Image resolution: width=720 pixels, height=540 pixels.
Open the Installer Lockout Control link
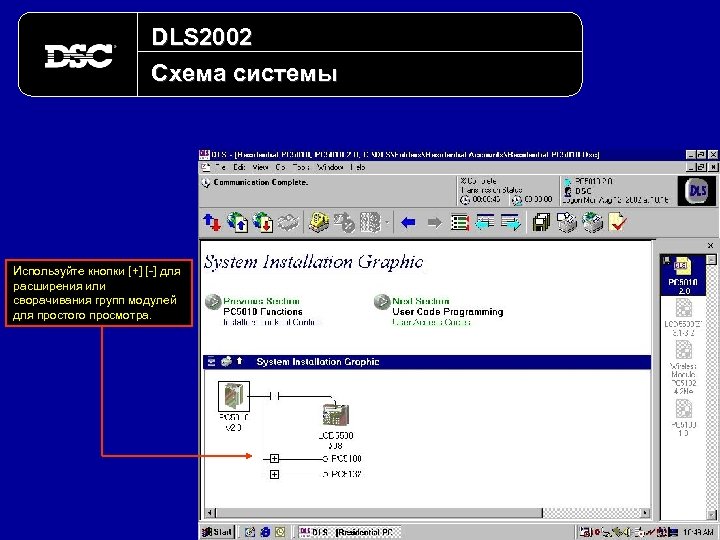pos(269,322)
